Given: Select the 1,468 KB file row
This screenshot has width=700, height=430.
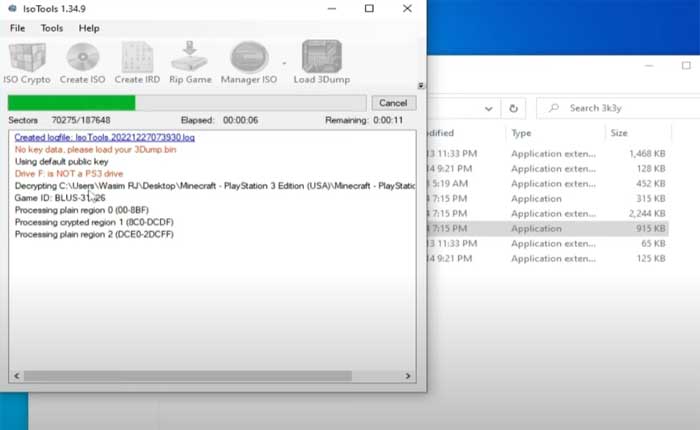Looking at the screenshot, I should tap(547, 154).
